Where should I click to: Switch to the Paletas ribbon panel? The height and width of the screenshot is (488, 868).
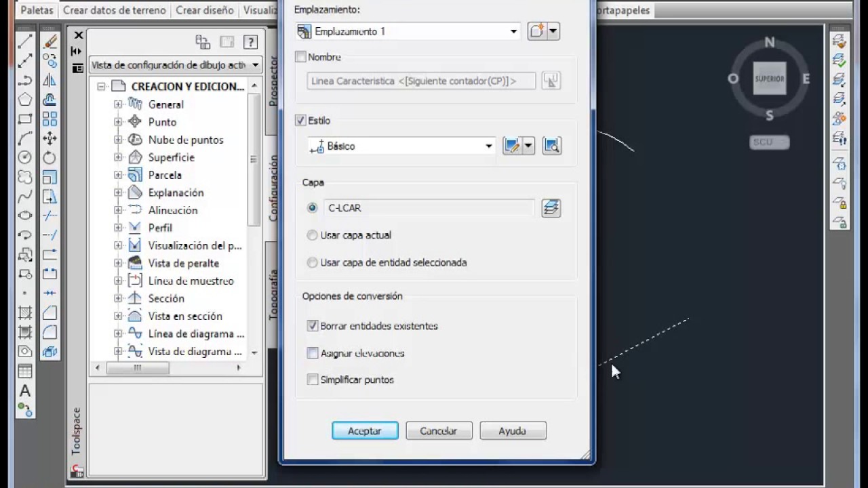click(37, 10)
